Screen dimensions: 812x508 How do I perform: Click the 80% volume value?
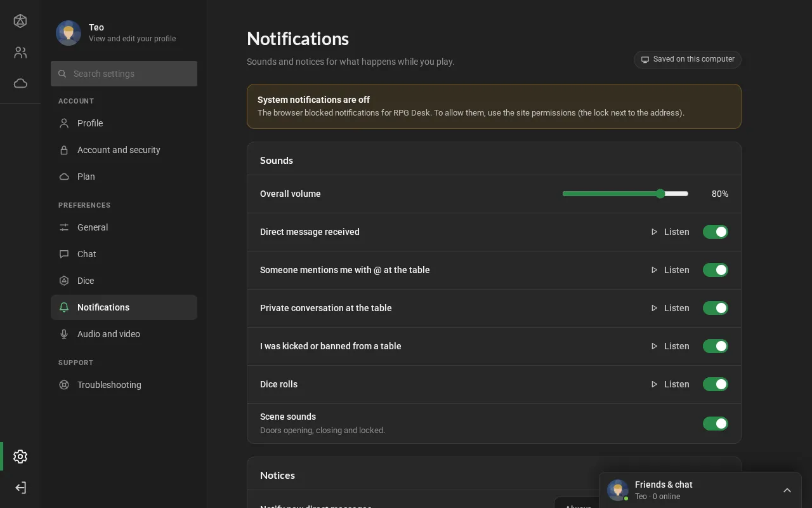[x=720, y=194]
